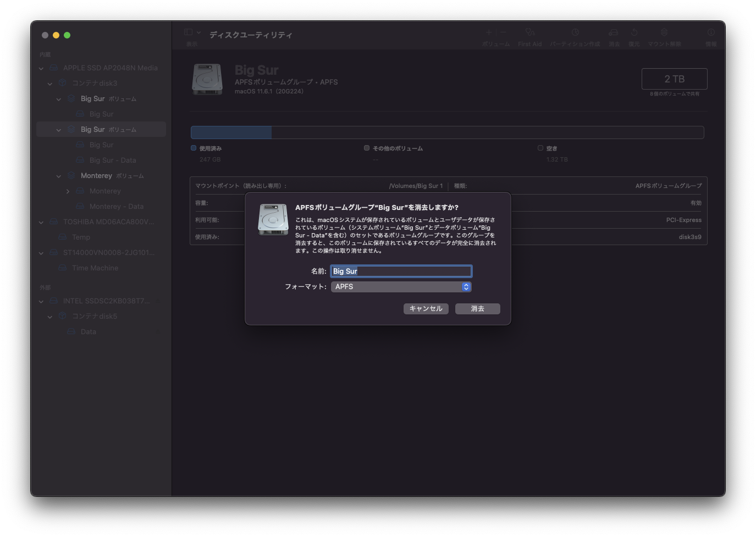Collapse the コンテナdisk3 container
The width and height of the screenshot is (756, 537).
50,84
